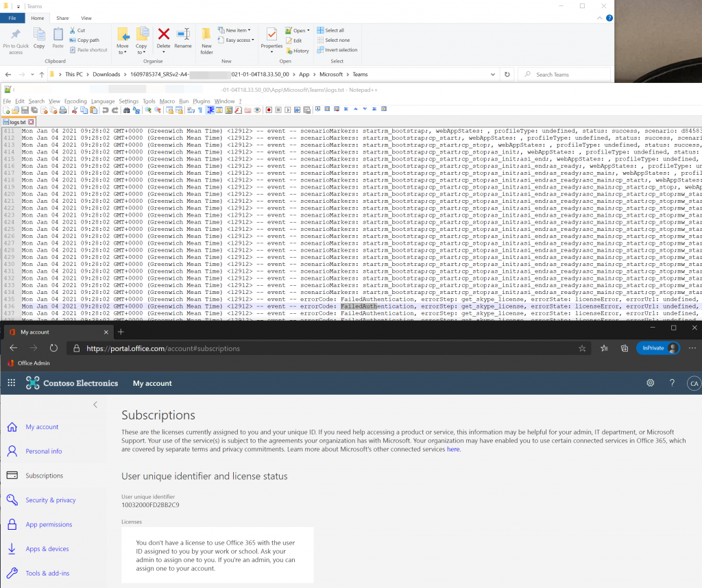Open Personal info in account sidebar
This screenshot has width=702, height=588.
click(43, 451)
